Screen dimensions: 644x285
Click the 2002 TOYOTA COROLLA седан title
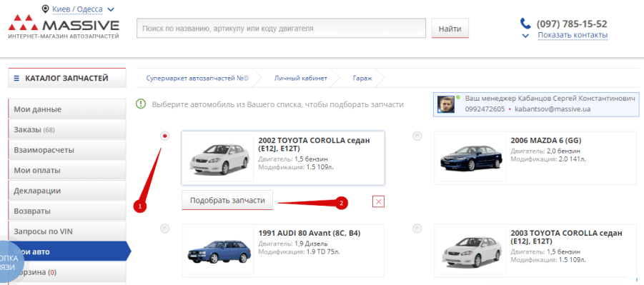pyautogui.click(x=314, y=144)
